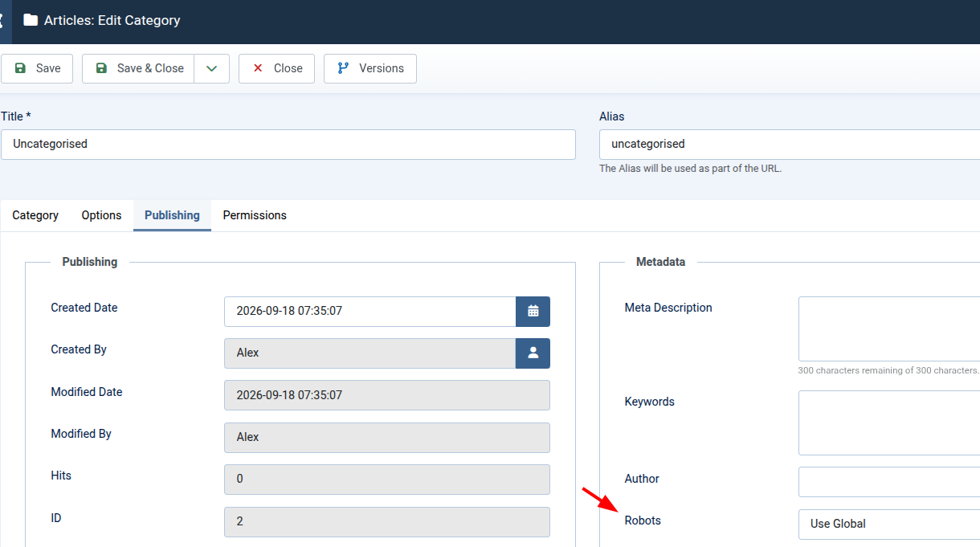The image size is (980, 547).
Task: Click the Robots field label
Action: point(643,520)
